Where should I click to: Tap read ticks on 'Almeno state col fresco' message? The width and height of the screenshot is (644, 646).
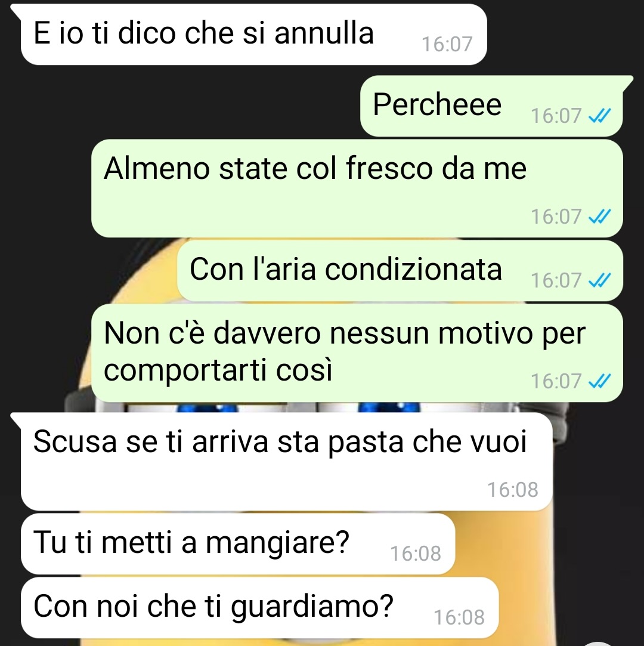[599, 217]
